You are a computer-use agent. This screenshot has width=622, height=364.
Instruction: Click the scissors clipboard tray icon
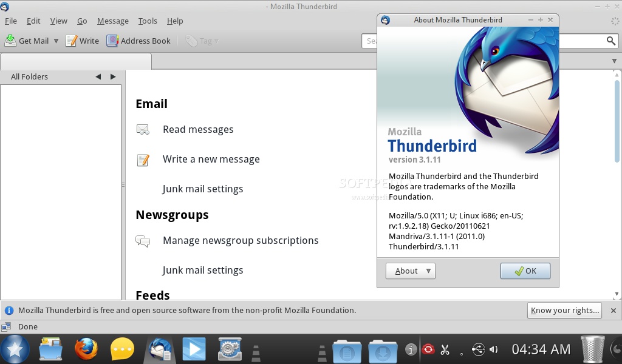point(445,349)
